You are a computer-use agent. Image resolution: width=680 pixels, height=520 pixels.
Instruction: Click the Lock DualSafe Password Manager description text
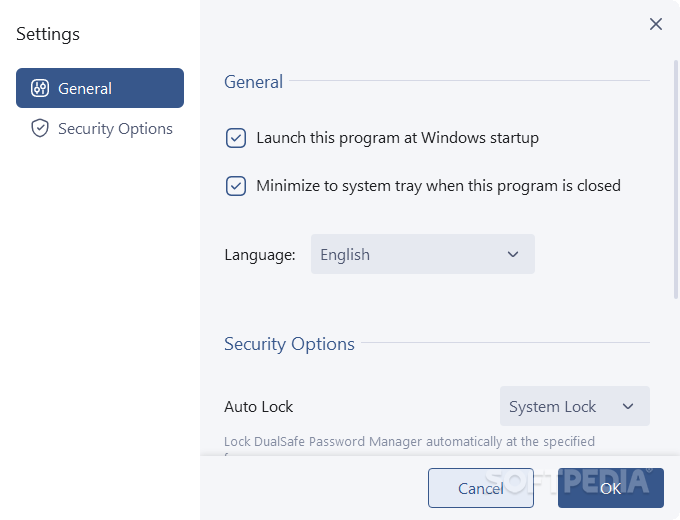[409, 442]
